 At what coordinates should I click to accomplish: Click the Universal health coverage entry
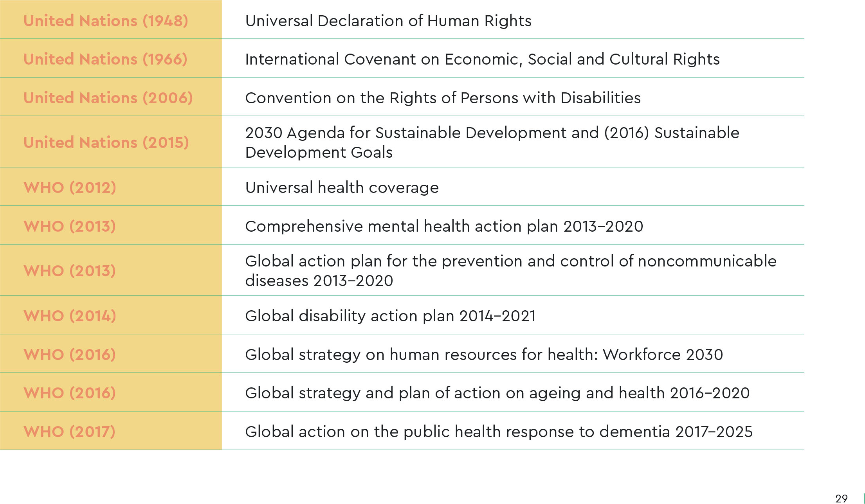[342, 187]
